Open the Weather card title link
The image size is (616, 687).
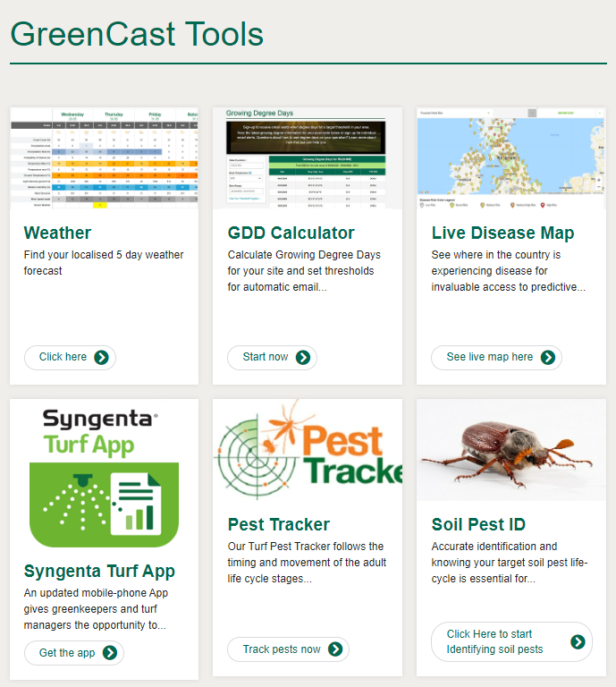click(x=57, y=233)
